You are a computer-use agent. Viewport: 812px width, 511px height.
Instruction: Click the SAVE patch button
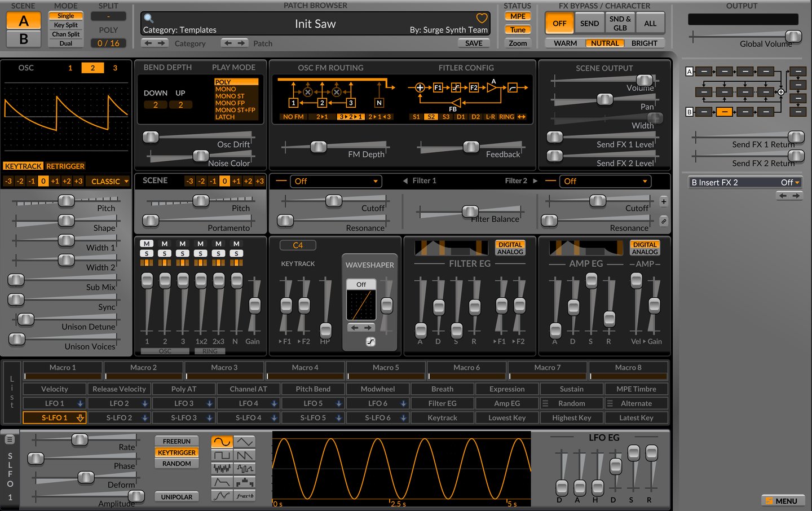tap(474, 43)
